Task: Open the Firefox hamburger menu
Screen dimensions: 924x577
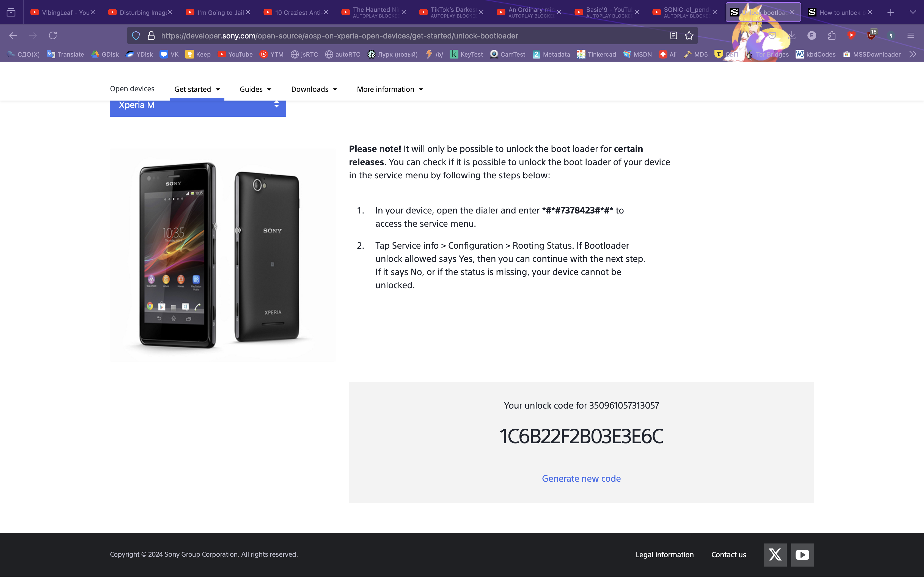Action: click(911, 35)
